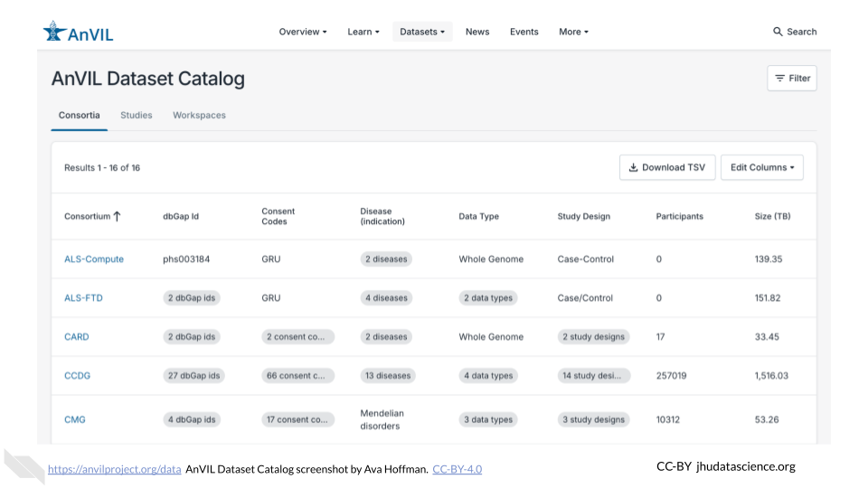Open the ALS-FTD consortium link

(x=83, y=297)
